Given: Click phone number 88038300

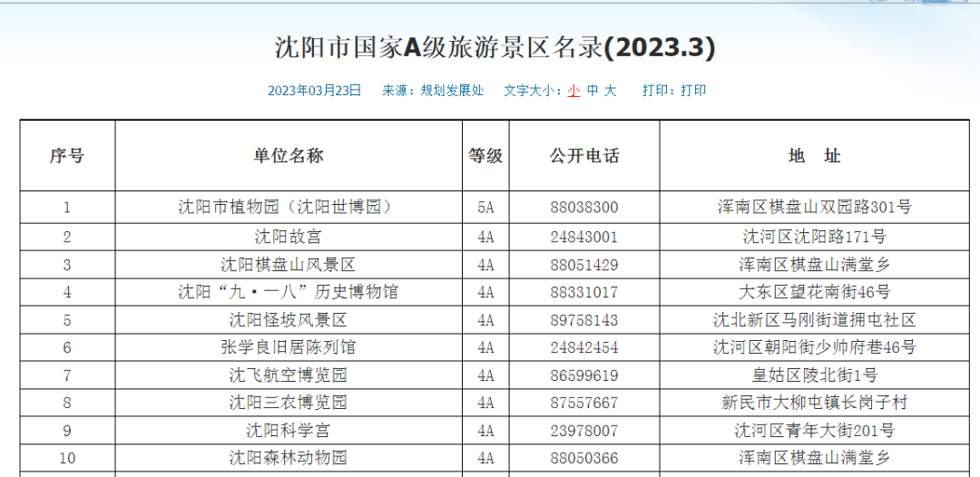Looking at the screenshot, I should 584,208.
